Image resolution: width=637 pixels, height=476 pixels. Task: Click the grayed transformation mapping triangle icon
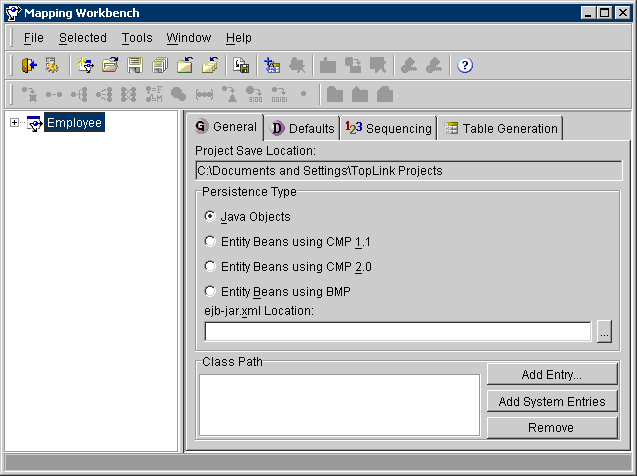tap(230, 94)
